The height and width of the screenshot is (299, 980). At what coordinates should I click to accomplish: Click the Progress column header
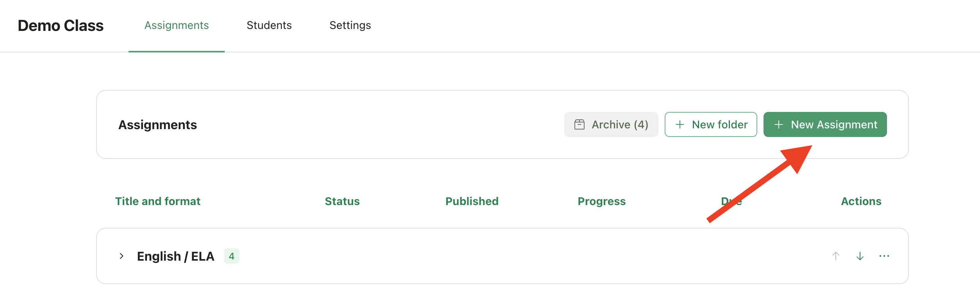coord(601,201)
